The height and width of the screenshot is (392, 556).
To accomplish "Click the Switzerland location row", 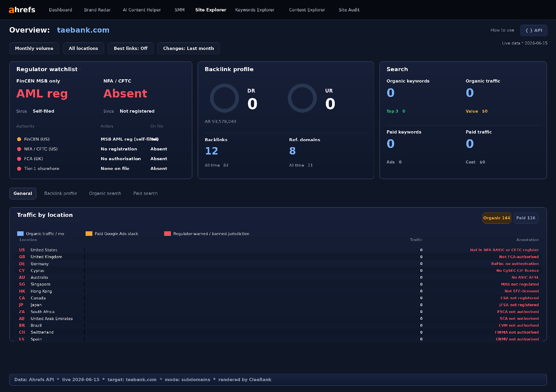I will [x=278, y=332].
